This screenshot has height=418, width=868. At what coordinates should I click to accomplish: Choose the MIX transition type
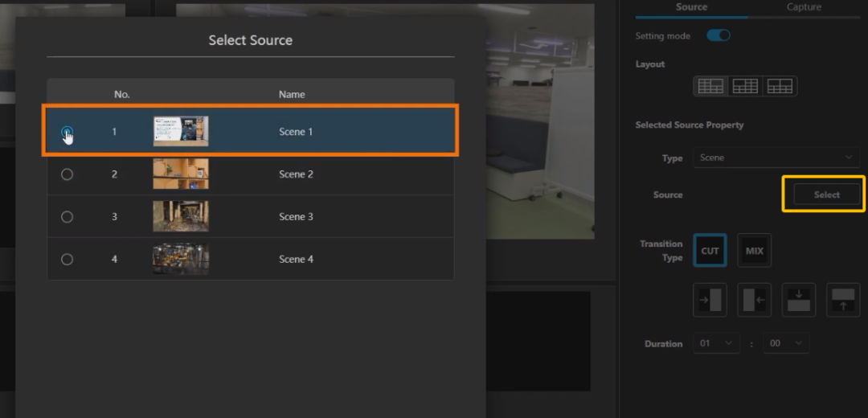pos(755,250)
